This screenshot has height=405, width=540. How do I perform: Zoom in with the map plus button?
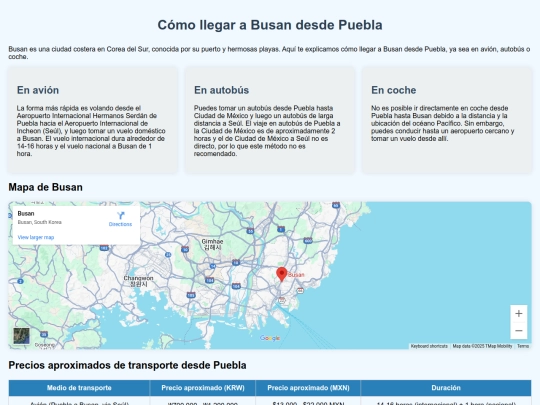click(519, 314)
